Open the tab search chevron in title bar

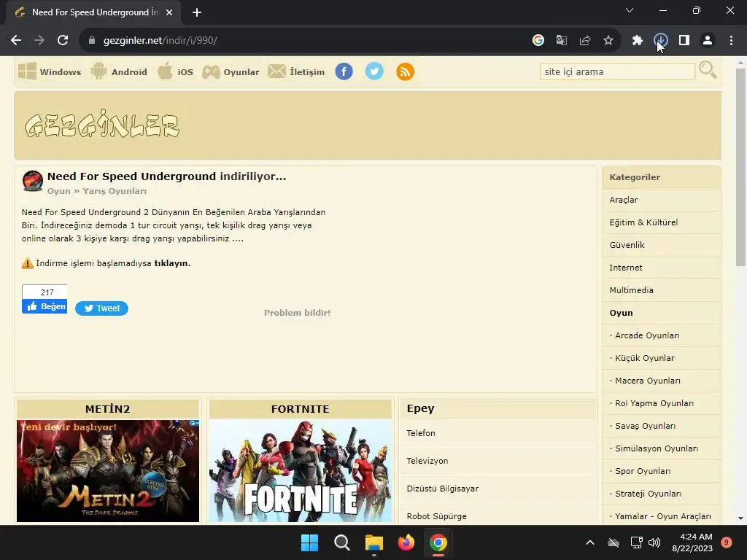point(630,10)
